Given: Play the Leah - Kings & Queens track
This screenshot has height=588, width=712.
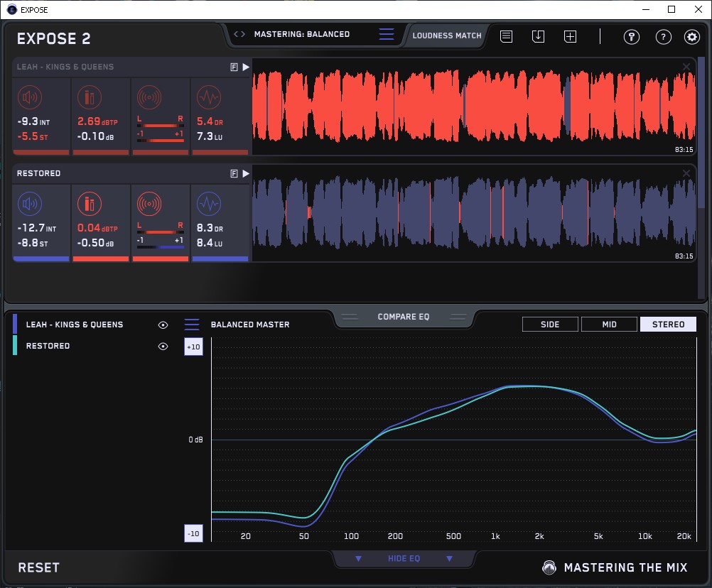Looking at the screenshot, I should coord(246,67).
